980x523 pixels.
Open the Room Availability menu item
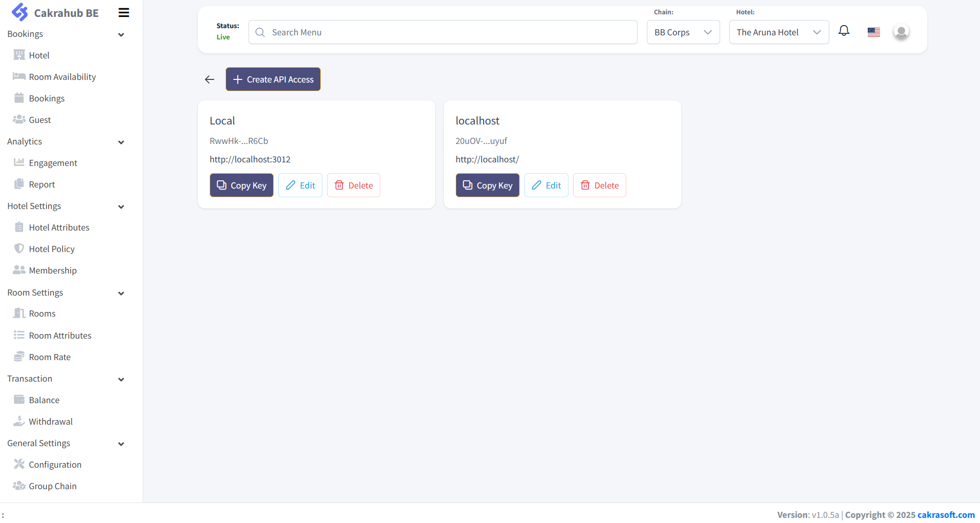(62, 76)
